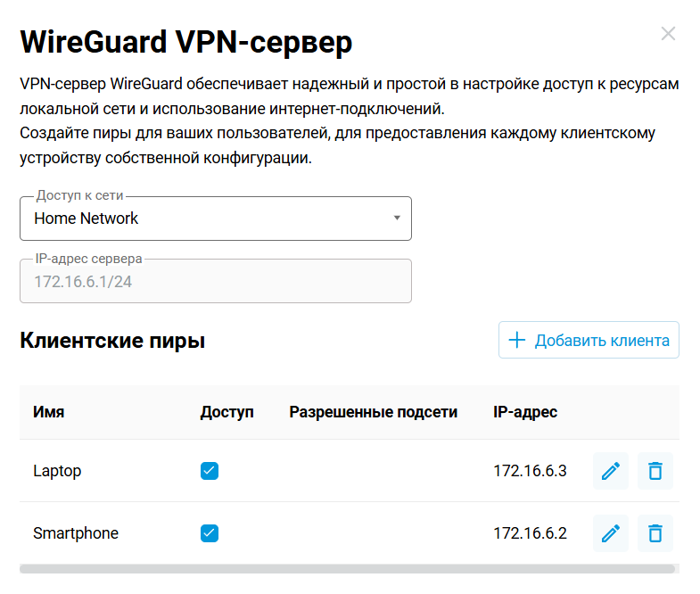
Task: Click the Добавить клиента button label
Action: (x=602, y=341)
